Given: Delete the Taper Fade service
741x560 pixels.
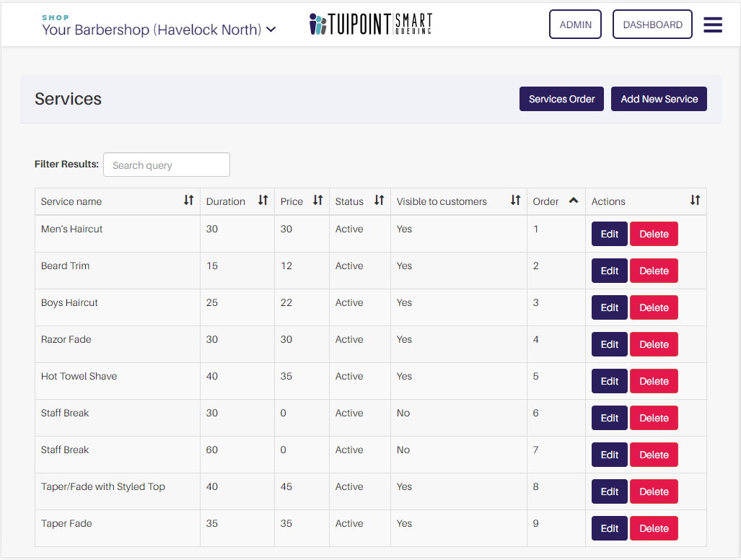Looking at the screenshot, I should coord(654,529).
